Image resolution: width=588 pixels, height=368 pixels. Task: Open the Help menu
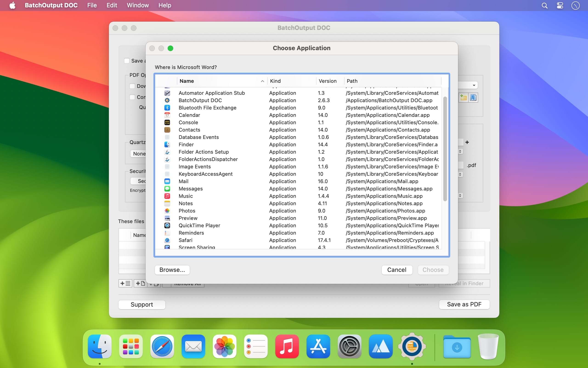click(165, 5)
